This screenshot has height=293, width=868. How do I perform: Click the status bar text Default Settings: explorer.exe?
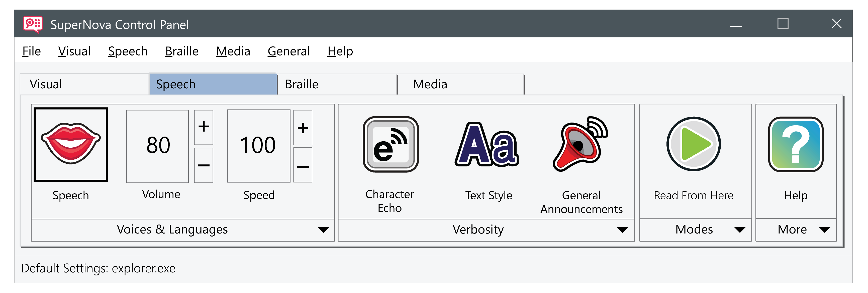pyautogui.click(x=98, y=268)
